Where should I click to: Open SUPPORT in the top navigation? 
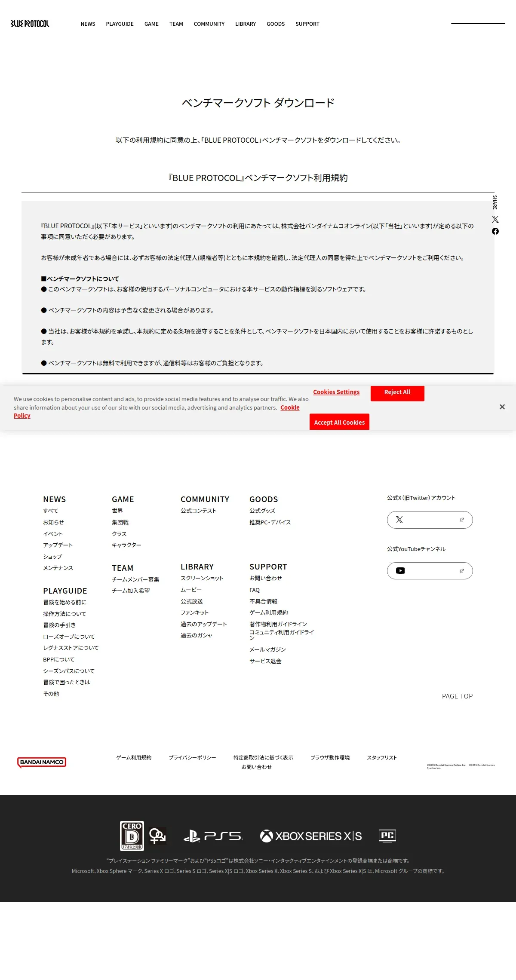point(307,24)
